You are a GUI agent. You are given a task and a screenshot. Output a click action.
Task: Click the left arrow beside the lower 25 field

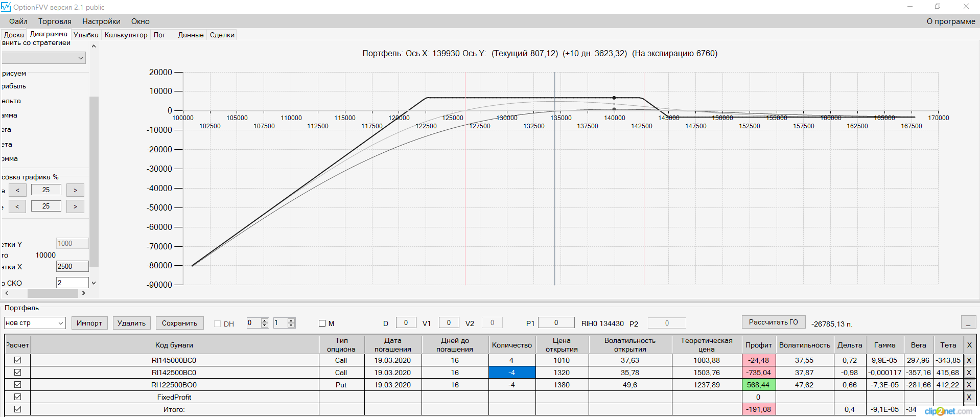(17, 206)
